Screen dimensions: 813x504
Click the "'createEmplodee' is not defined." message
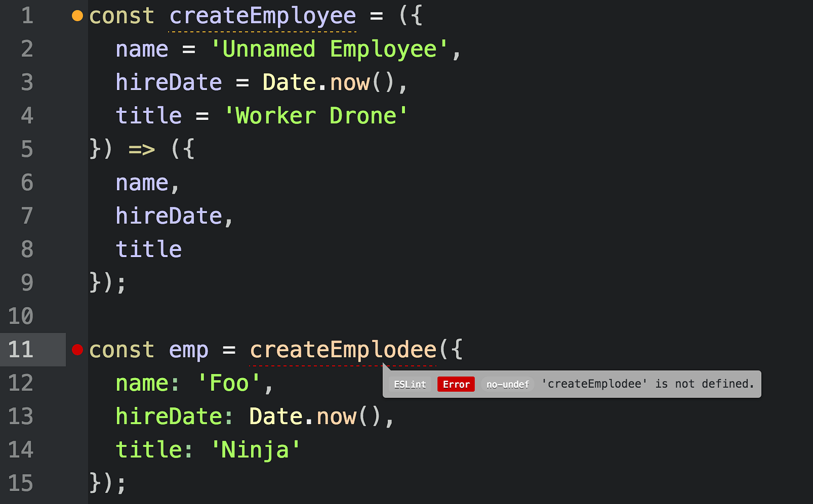648,384
